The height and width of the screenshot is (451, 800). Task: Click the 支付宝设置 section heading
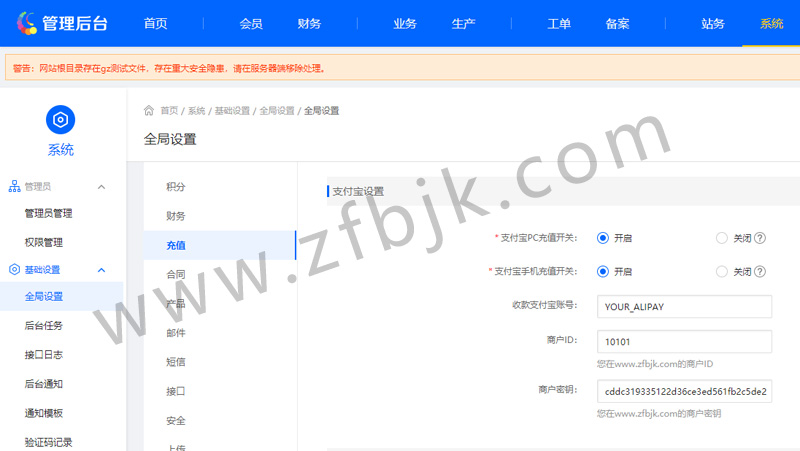click(x=358, y=191)
